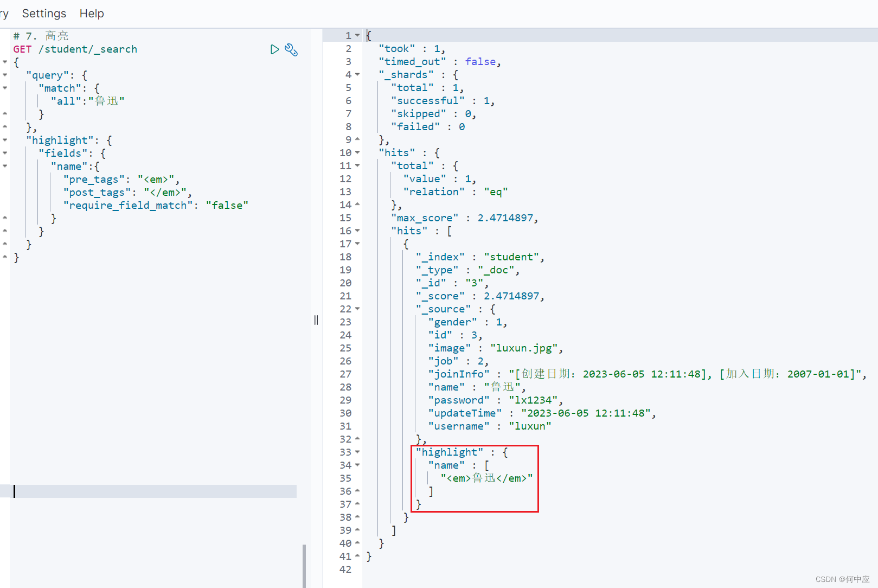Open the Settings menu
Screen dimensions: 878x588
(44, 14)
